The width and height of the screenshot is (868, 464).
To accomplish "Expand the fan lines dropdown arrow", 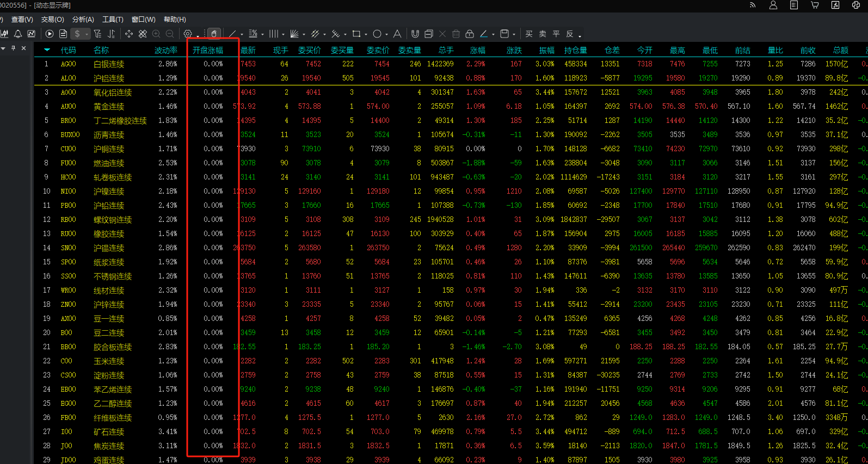I will coord(304,35).
